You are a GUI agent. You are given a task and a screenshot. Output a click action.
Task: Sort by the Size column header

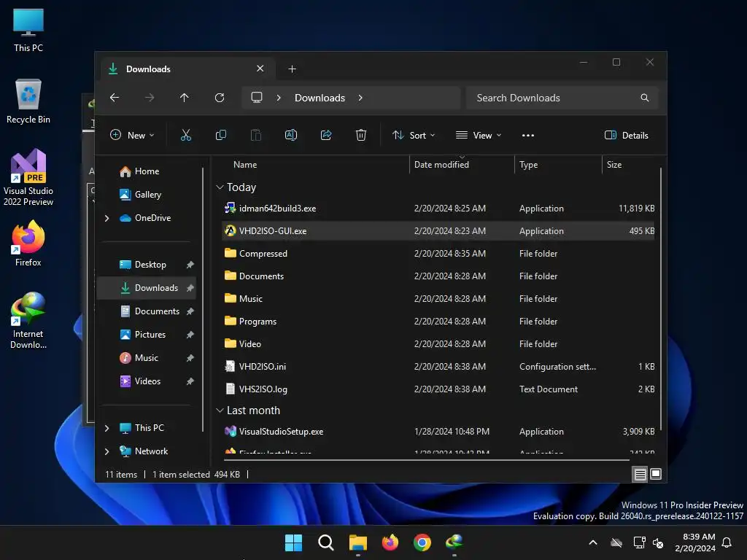click(x=614, y=164)
